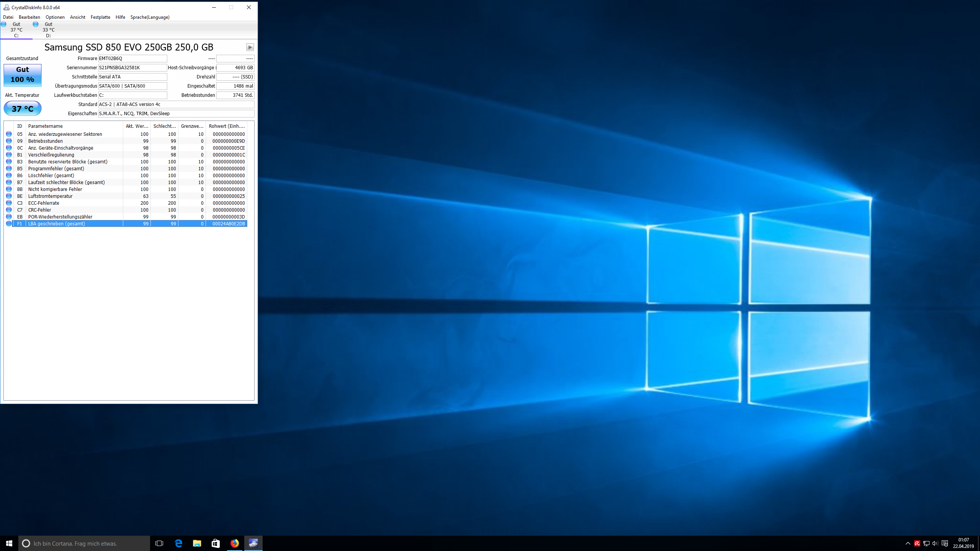Click the 37 °C temperature button
The image size is (980, 551).
point(23,109)
